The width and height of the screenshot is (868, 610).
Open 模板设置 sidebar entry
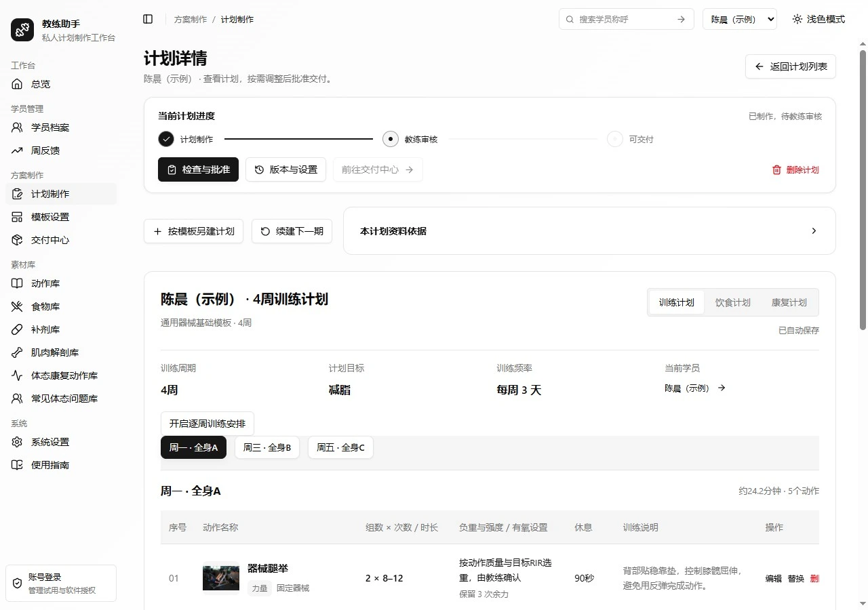pos(61,217)
